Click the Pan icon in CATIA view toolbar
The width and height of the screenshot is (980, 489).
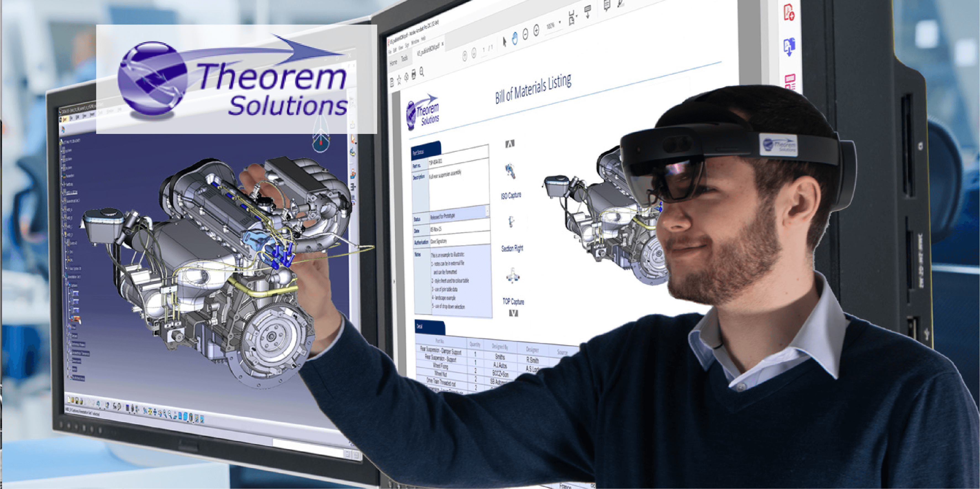point(155,412)
